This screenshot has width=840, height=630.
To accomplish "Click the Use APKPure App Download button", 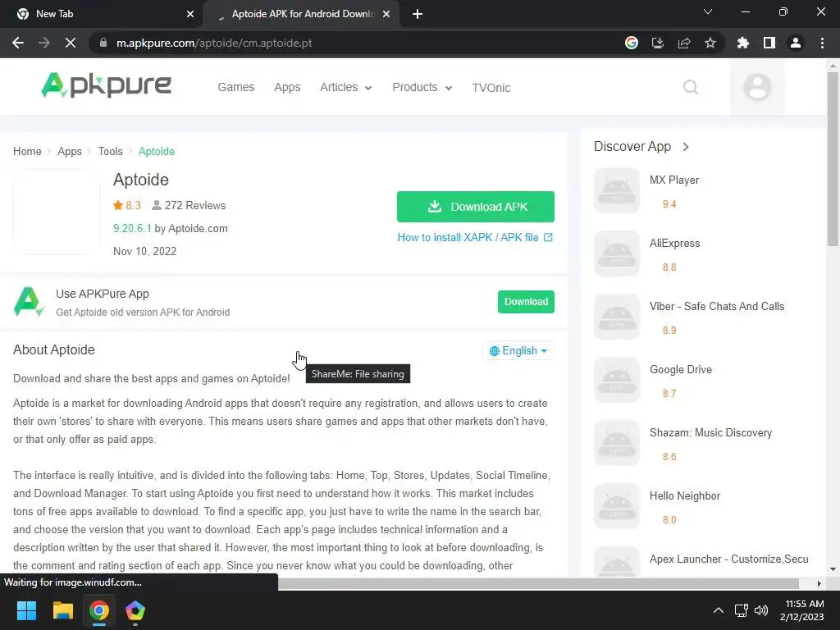I will coord(526,302).
